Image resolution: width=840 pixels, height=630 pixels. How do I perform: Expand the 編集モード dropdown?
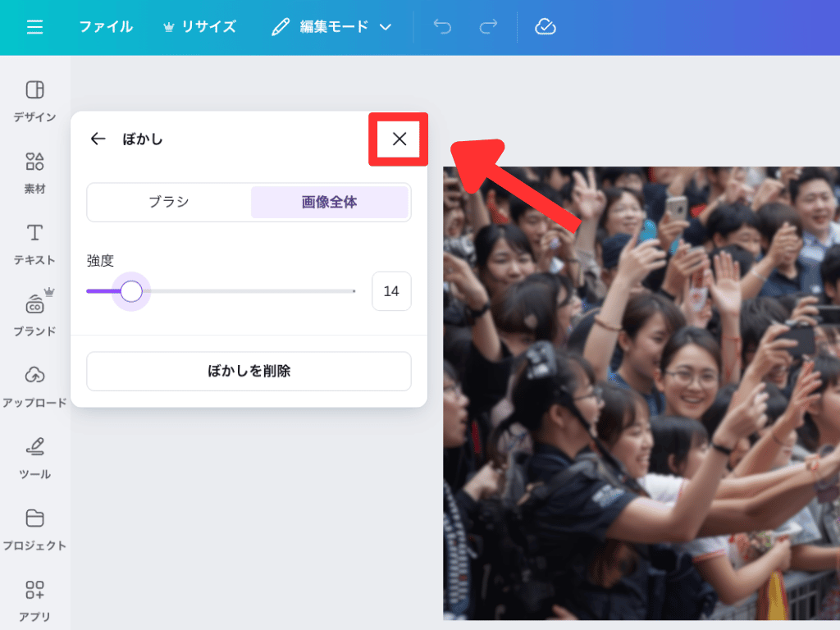(x=332, y=27)
